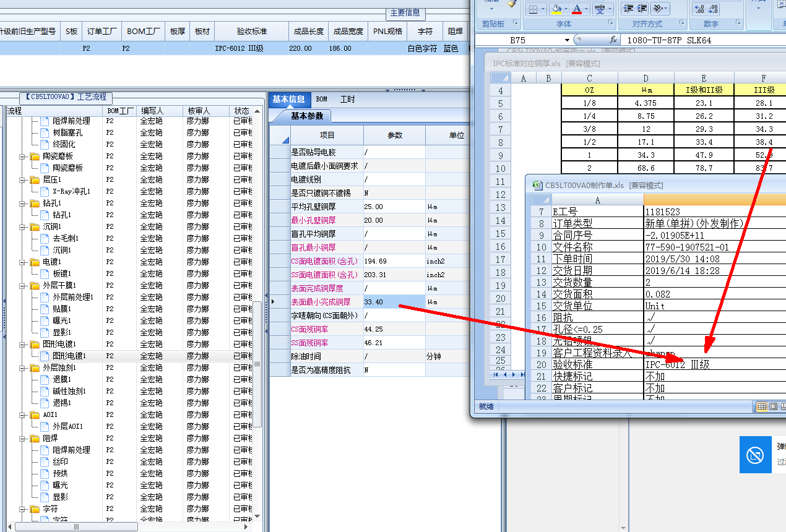Click the decrease decimal icon

tap(714, 9)
